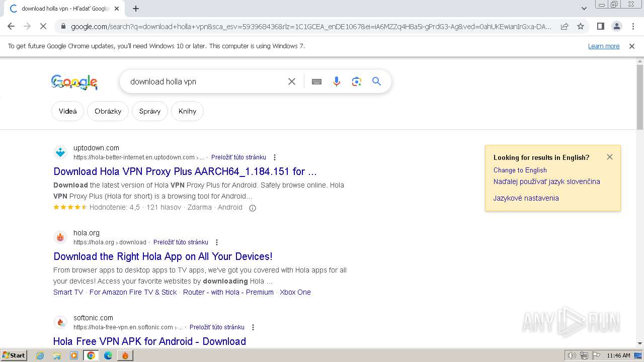Close the download holla vpn tab
The height and width of the screenshot is (362, 644).
point(117,9)
